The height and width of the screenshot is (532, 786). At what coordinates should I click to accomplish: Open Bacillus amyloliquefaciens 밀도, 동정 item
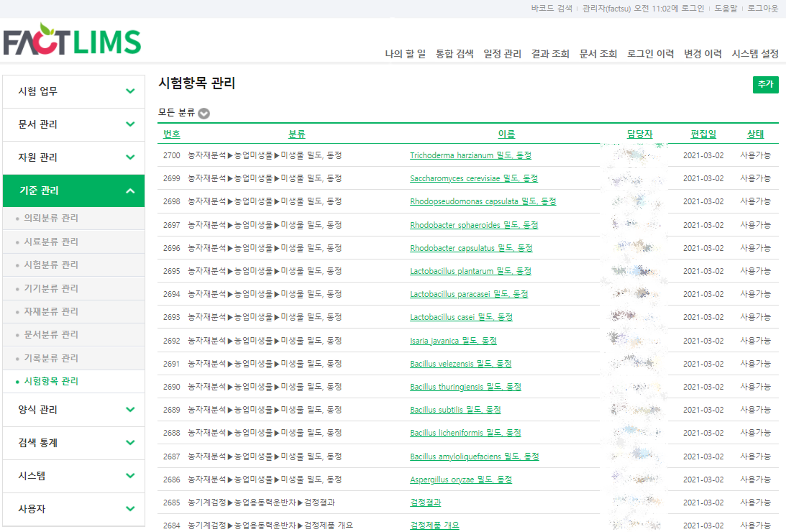click(x=474, y=457)
